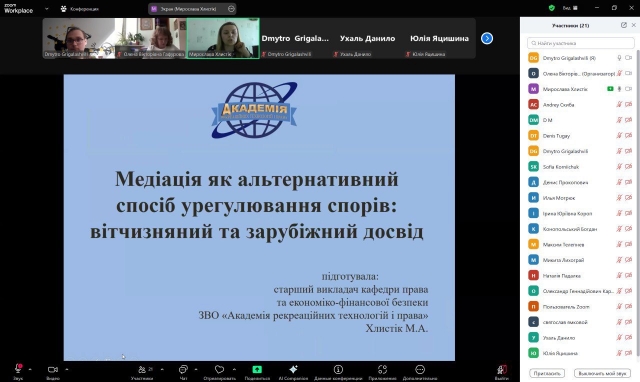Image resolution: width=640 pixels, height=382 pixels.
Task: Close the Участники panel
Action: 633,25
